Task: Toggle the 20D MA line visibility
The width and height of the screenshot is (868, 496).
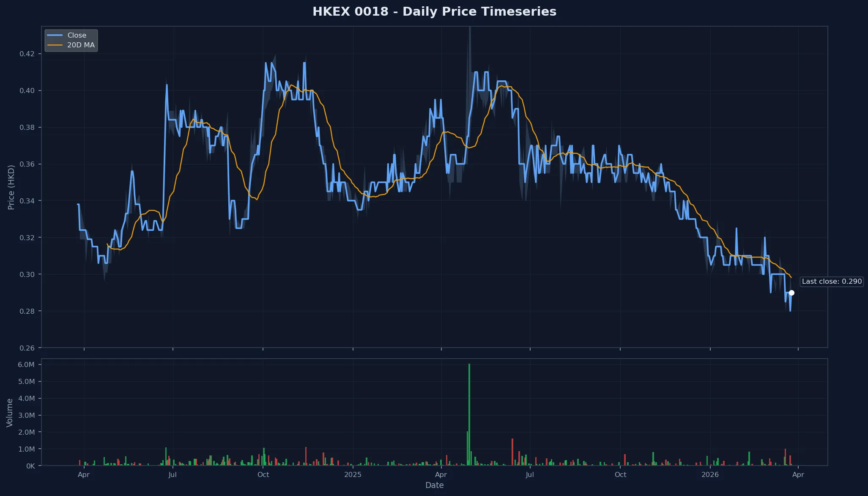Action: 80,45
